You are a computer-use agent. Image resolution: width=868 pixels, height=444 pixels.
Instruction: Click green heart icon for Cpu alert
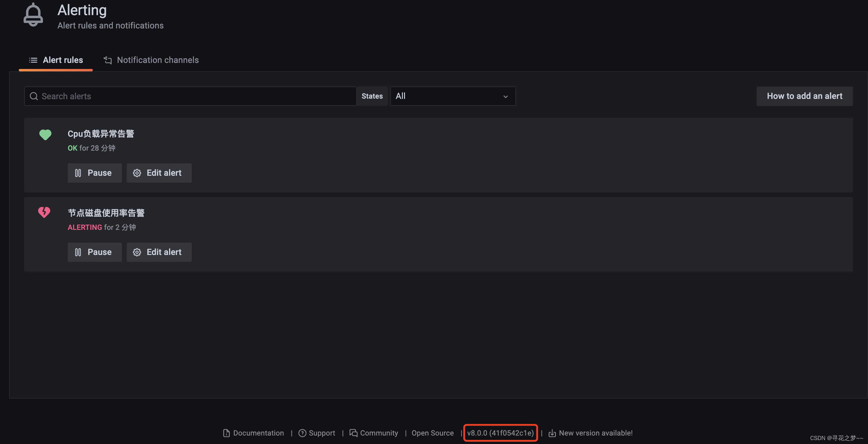45,135
